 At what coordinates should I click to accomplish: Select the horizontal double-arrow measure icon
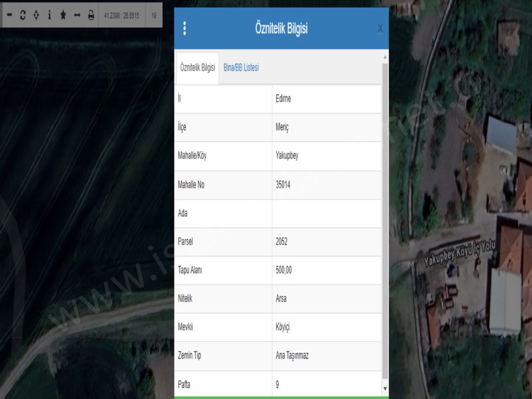(x=77, y=14)
